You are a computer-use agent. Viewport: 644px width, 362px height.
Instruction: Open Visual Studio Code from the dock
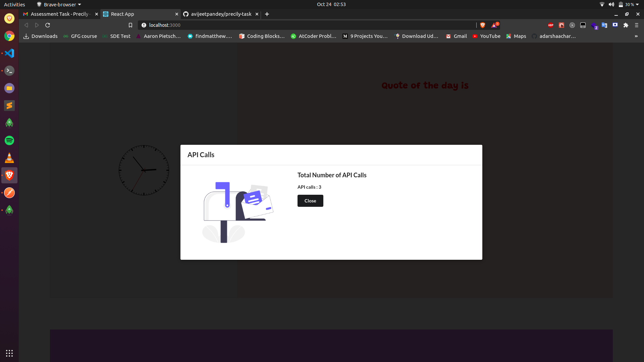[9, 53]
